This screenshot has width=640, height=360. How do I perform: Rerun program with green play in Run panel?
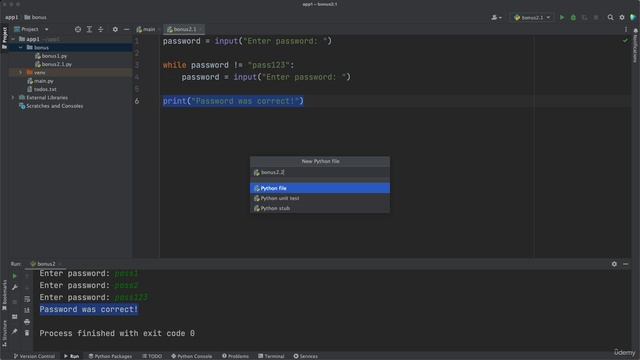pos(15,276)
